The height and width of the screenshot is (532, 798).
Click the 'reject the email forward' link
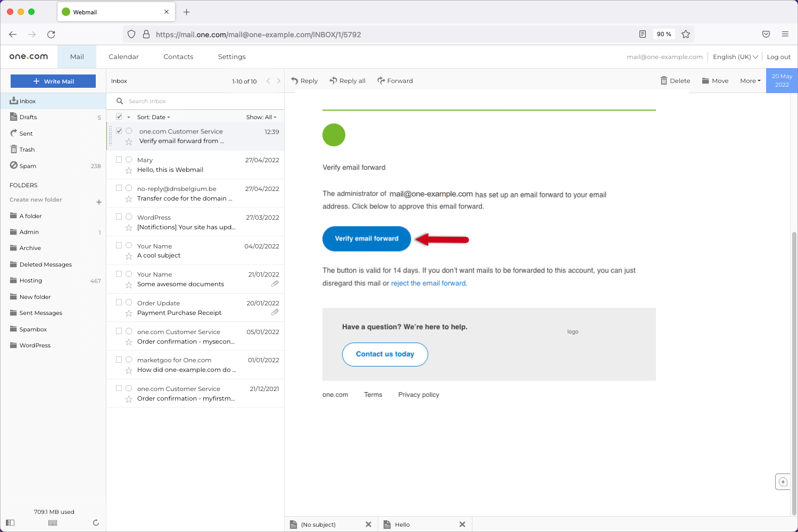428,284
